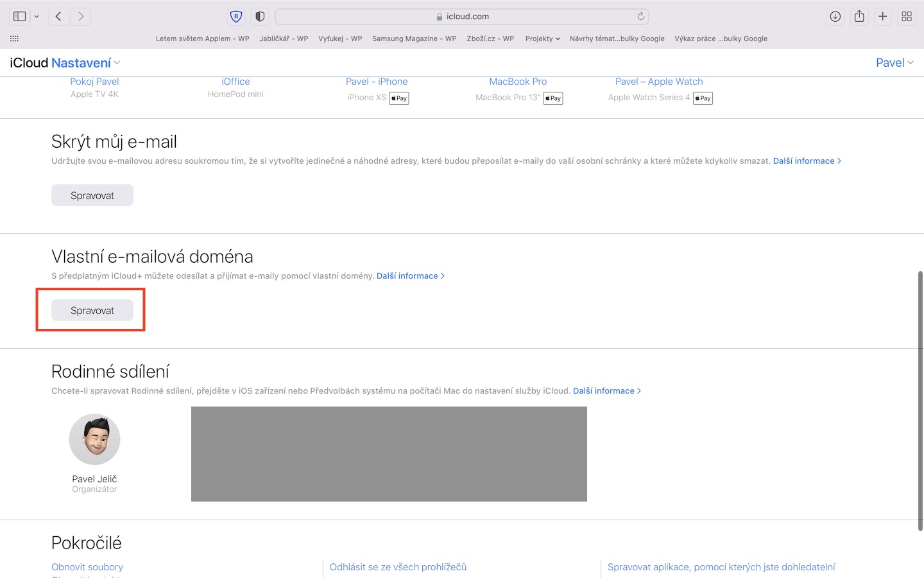Click the Apple Pay badge next to Apple Watch Series 4
Image resolution: width=924 pixels, height=578 pixels.
pos(703,98)
